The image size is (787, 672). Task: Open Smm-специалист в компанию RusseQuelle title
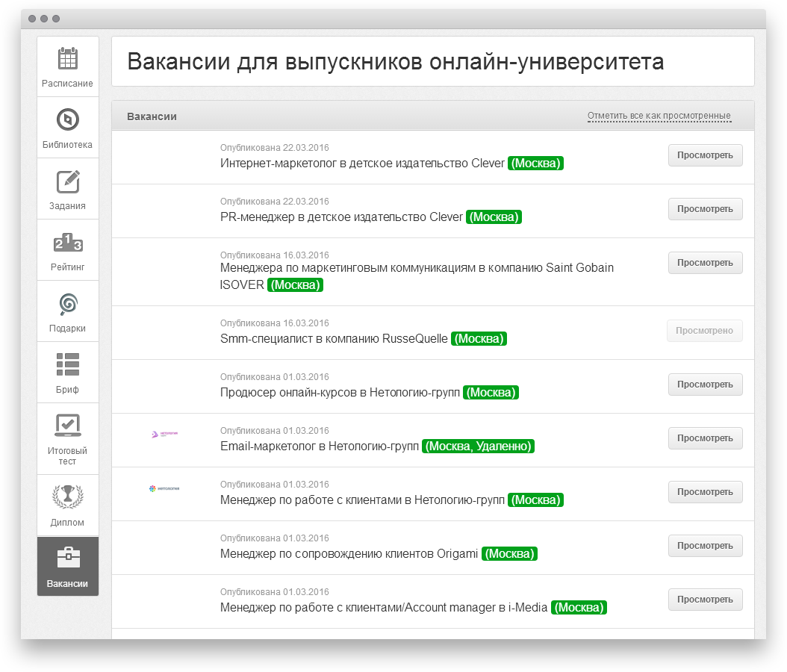tap(334, 339)
